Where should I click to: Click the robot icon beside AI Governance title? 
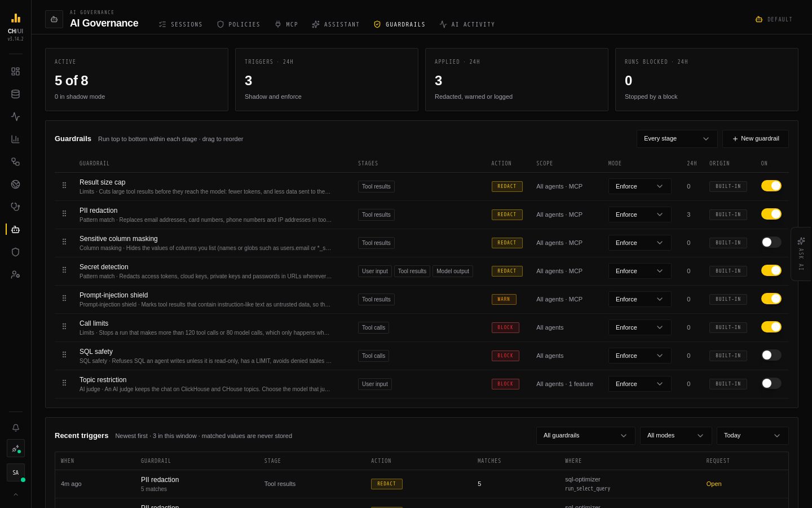pyautogui.click(x=54, y=19)
